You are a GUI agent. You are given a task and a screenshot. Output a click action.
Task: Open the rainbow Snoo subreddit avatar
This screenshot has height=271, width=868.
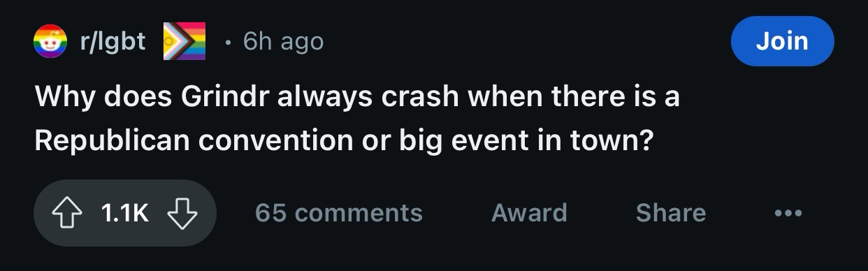pyautogui.click(x=50, y=41)
